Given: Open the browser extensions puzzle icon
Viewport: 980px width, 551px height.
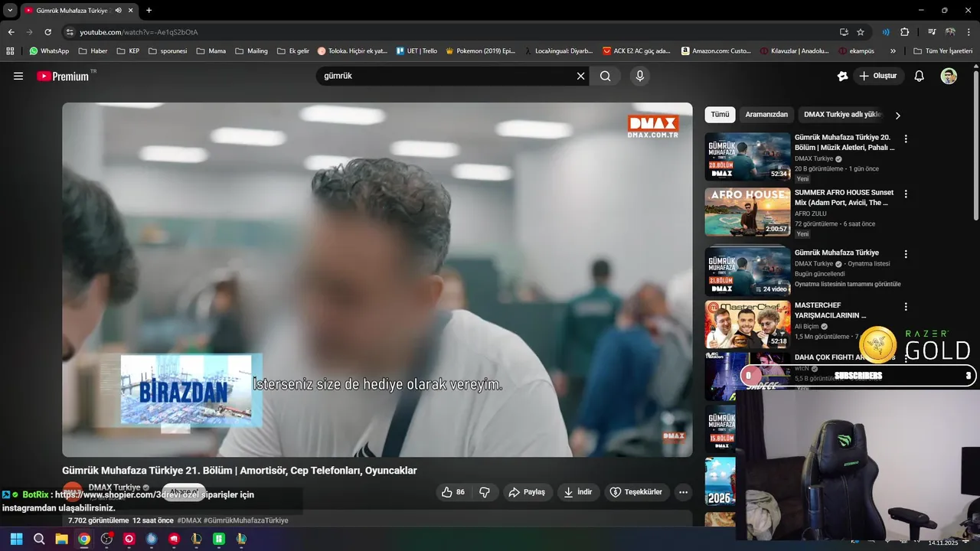Looking at the screenshot, I should click(x=904, y=32).
